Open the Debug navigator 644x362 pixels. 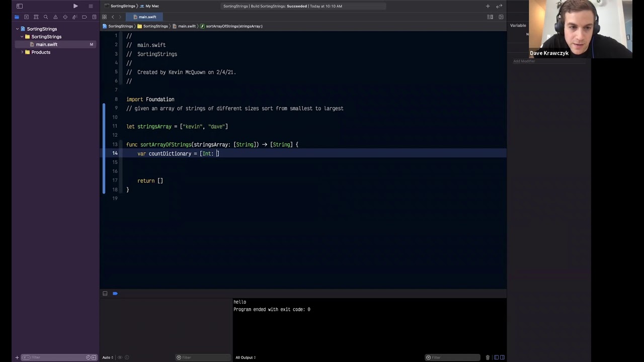74,17
